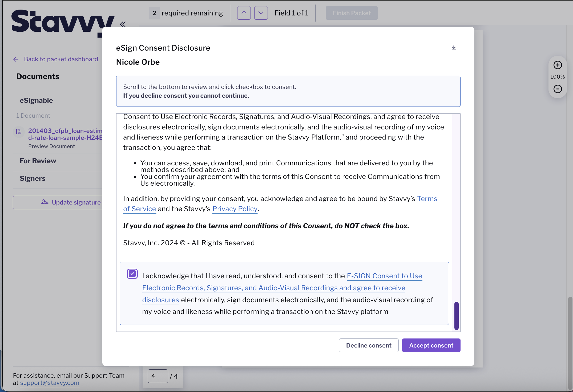Click the consent text scrollbar thumb
Screen dimensions: 573x392
click(457, 316)
